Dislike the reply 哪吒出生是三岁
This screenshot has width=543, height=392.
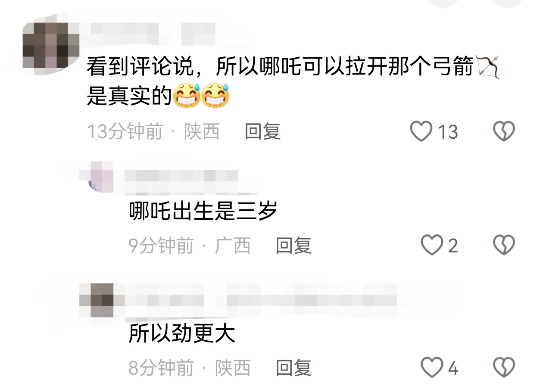point(504,246)
